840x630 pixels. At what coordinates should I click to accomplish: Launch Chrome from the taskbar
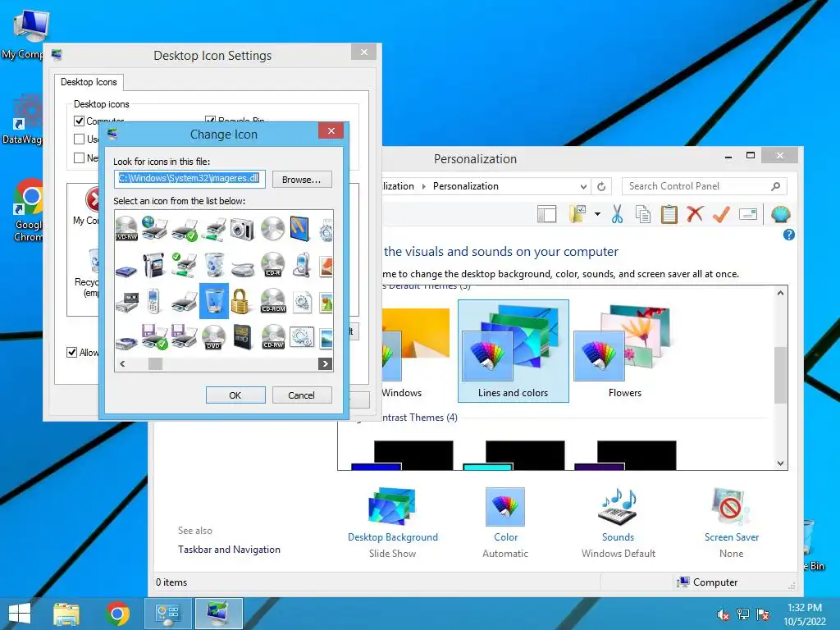click(x=117, y=614)
